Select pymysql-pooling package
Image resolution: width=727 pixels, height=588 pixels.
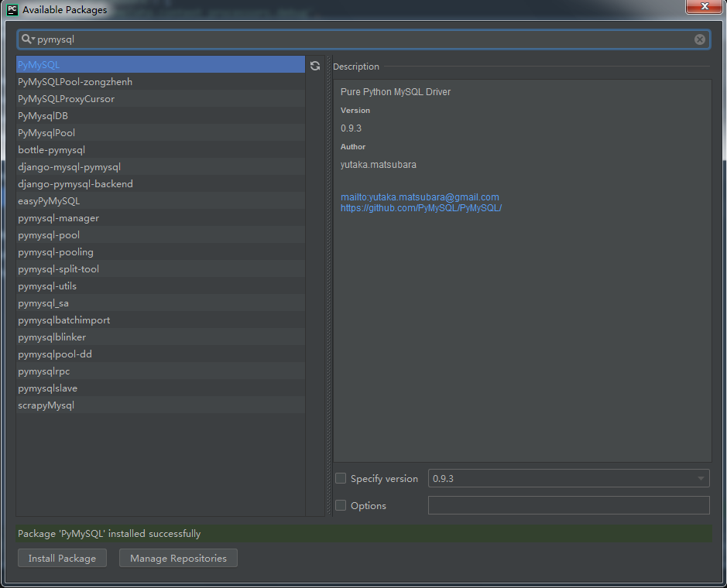point(160,252)
